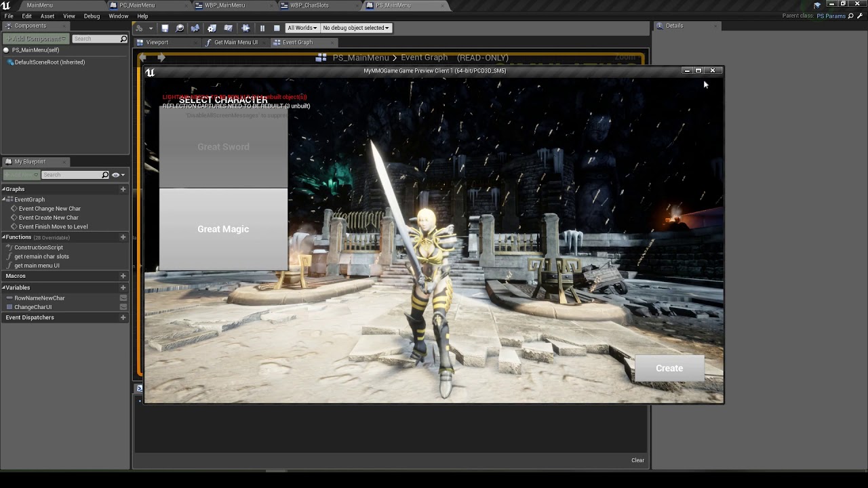Add a new macro with plus icon
868x488 pixels.
coord(123,276)
